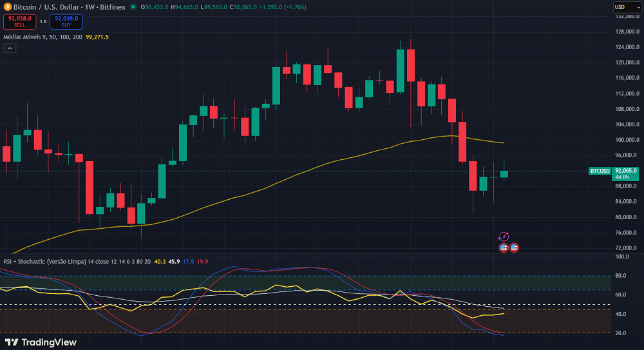Click the yellow 40.3 RSI value
The image size is (644, 350).
click(x=160, y=261)
